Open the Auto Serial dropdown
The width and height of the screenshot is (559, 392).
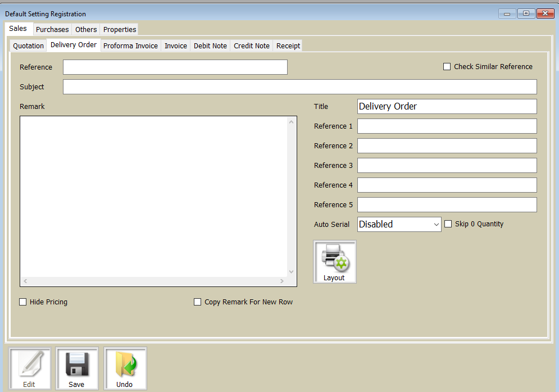(399, 225)
